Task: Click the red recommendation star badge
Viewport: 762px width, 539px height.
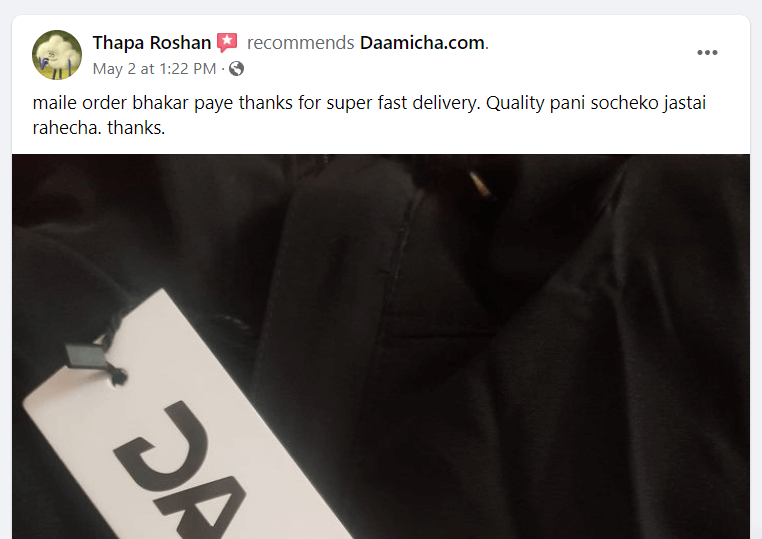Action: tap(227, 43)
